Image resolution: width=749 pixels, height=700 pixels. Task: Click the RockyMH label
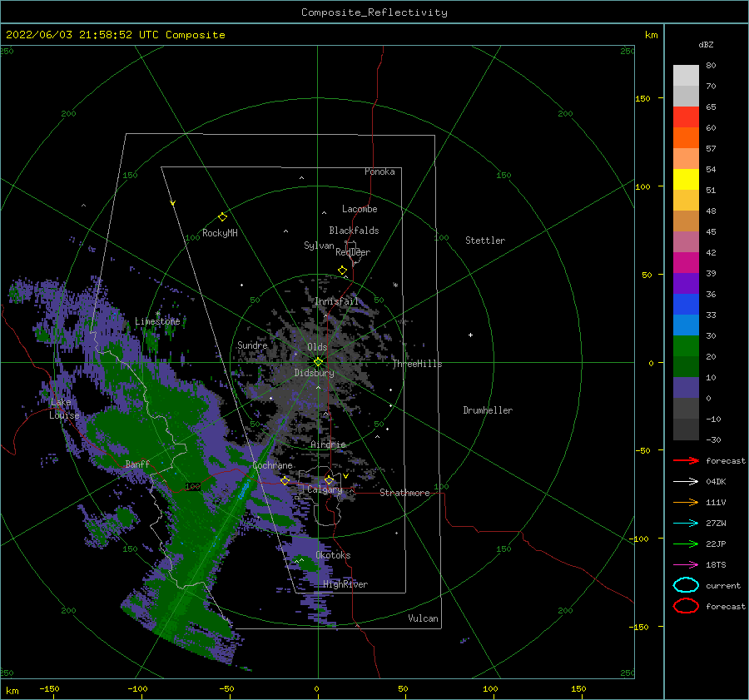point(220,233)
